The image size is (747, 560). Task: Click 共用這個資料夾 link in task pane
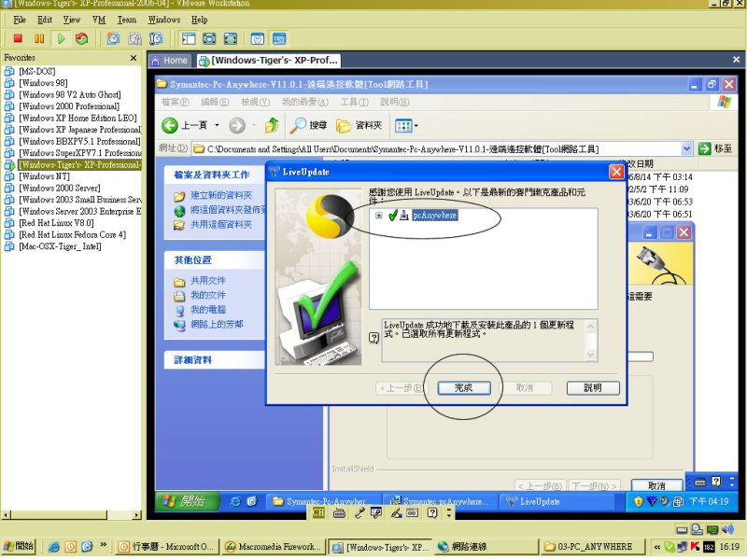click(221, 224)
